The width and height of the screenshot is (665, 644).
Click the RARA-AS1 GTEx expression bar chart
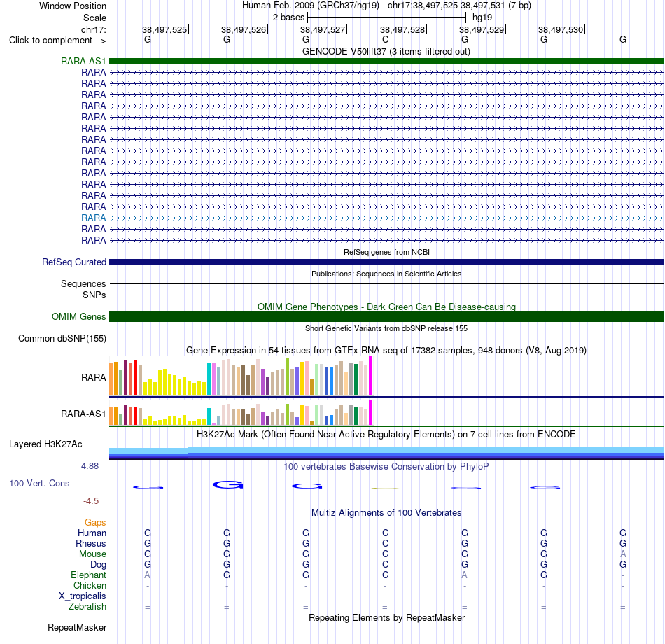coord(241,413)
